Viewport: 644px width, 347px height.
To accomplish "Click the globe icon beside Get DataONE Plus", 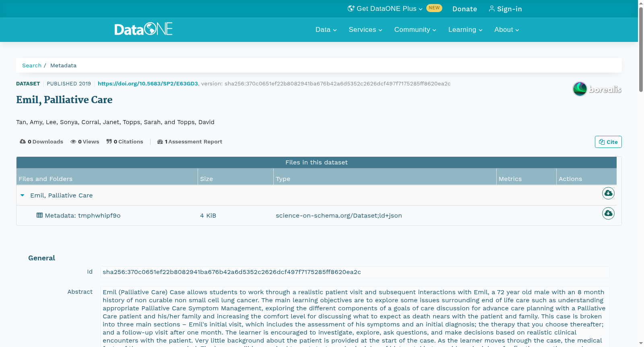I will [x=351, y=8].
